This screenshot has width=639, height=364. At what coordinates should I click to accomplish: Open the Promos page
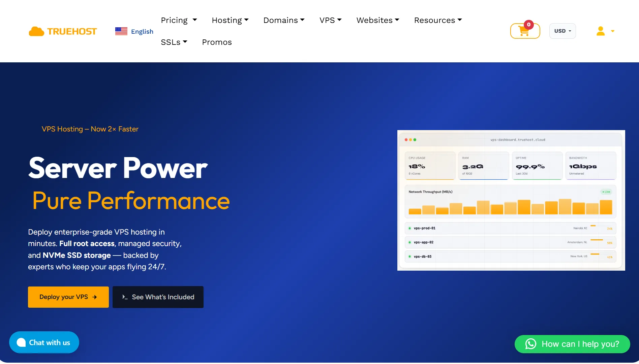(217, 42)
